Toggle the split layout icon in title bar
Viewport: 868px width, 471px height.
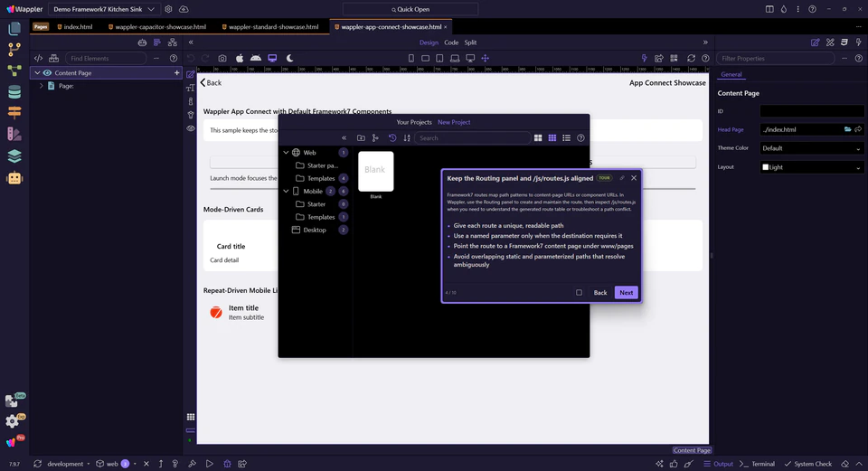click(769, 9)
